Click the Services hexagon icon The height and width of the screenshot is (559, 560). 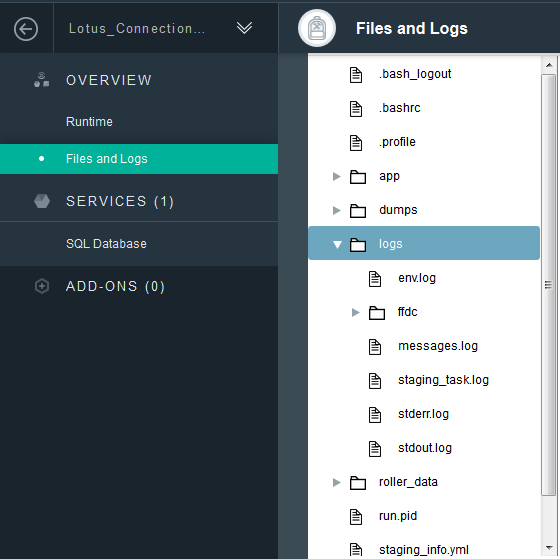coord(42,201)
